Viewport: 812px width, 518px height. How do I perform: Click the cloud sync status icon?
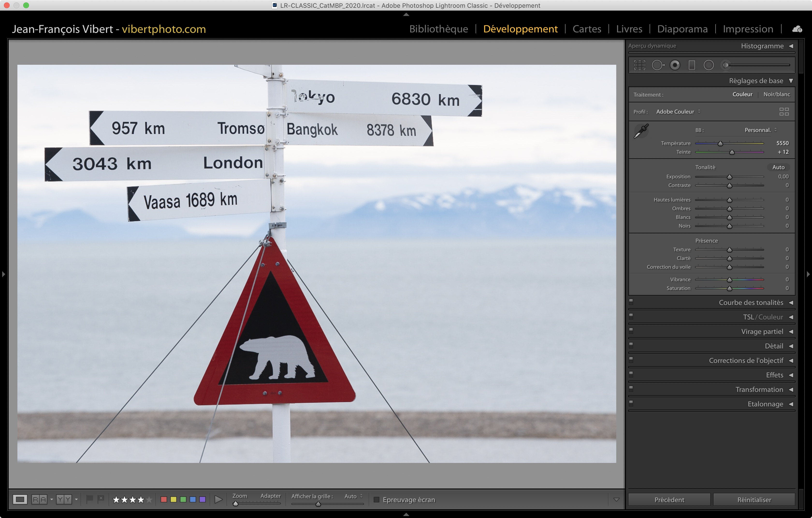797,29
